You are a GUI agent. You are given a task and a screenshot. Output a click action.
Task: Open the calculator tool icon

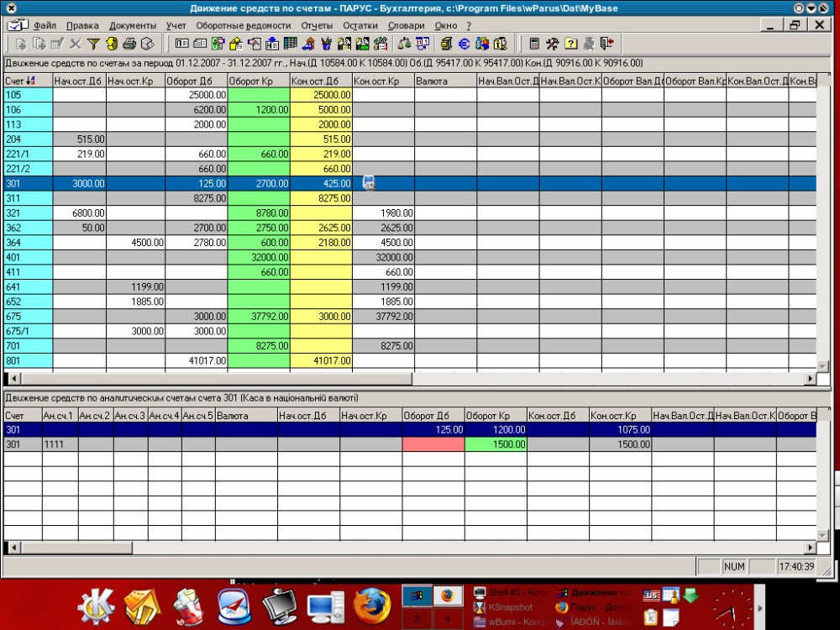point(534,44)
